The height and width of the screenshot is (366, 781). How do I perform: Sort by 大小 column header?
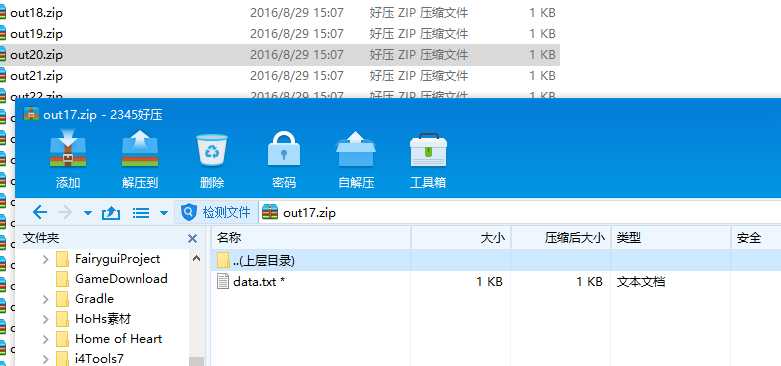(x=461, y=238)
